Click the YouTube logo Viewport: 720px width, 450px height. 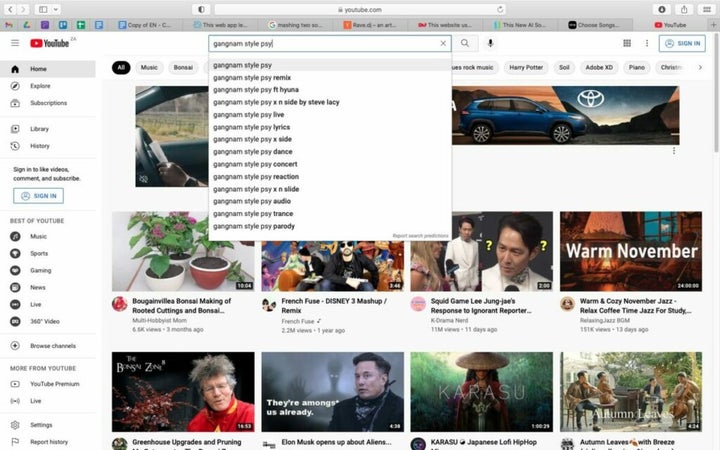click(48, 44)
